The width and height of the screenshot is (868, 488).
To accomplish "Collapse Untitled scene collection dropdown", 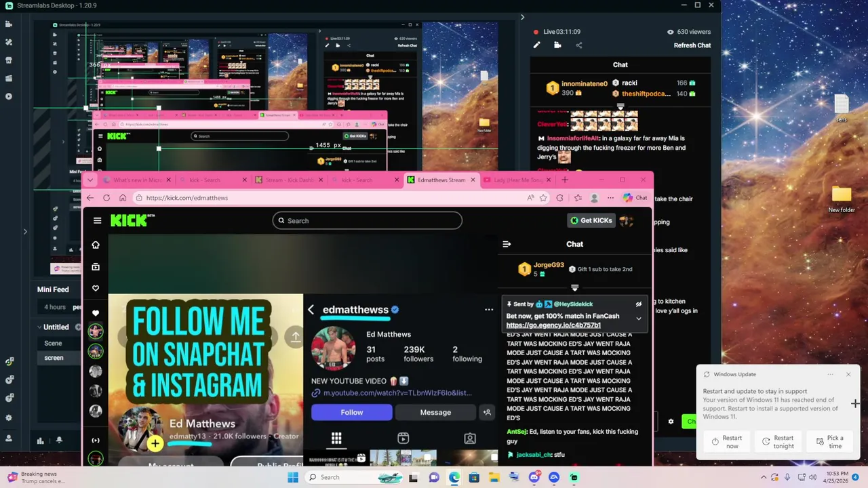I will click(x=39, y=327).
